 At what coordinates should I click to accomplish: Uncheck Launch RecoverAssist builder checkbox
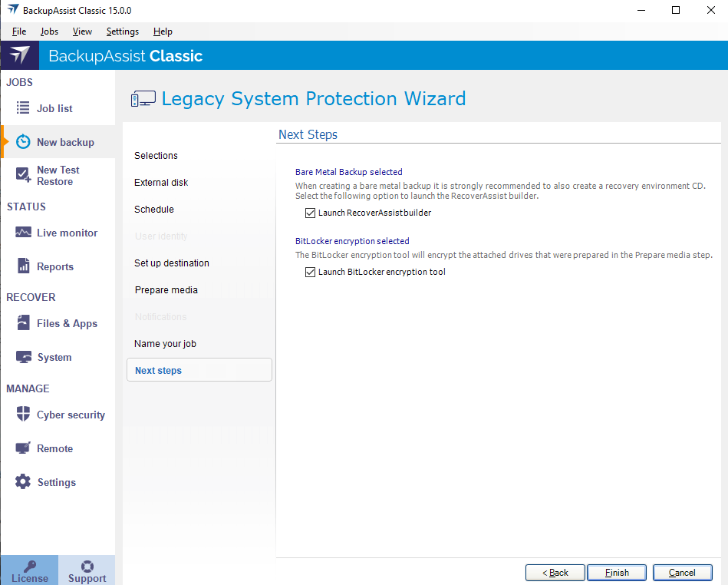311,213
